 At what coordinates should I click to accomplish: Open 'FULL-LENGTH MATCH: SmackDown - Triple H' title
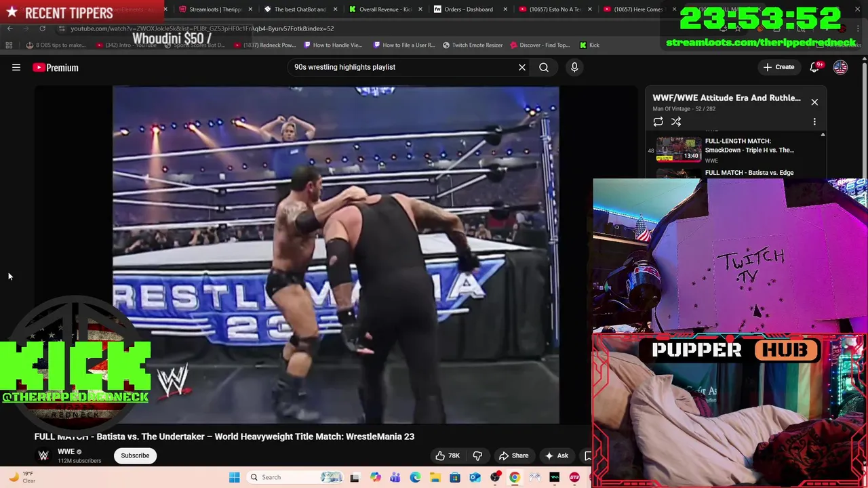(x=749, y=146)
